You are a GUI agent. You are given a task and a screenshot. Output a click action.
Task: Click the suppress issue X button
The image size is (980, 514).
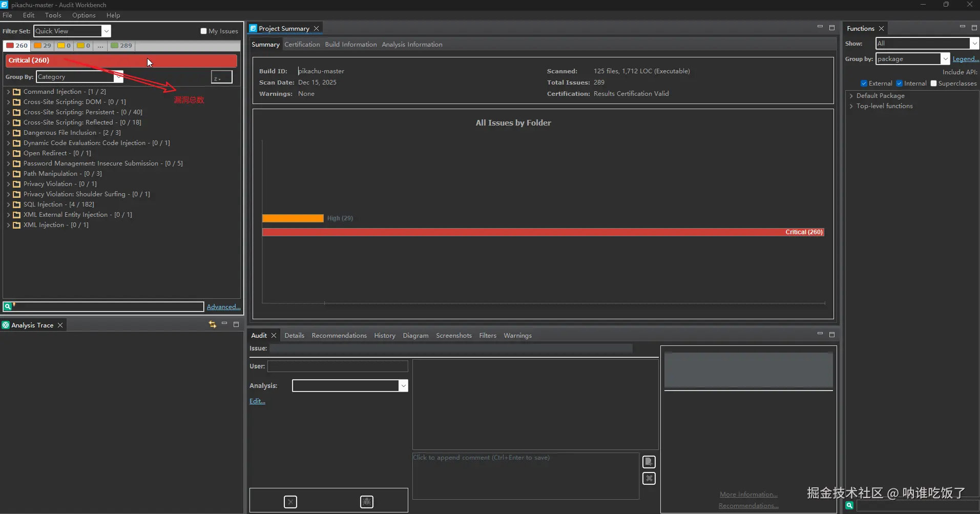point(290,502)
